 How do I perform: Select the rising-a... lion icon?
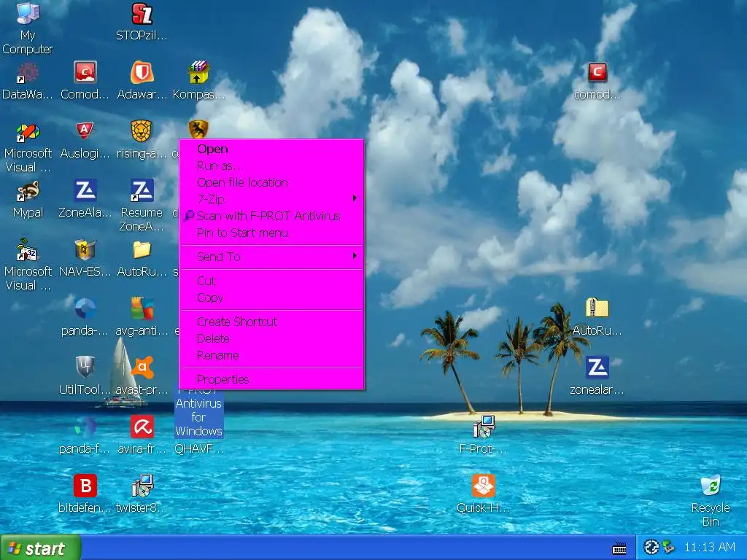click(142, 131)
